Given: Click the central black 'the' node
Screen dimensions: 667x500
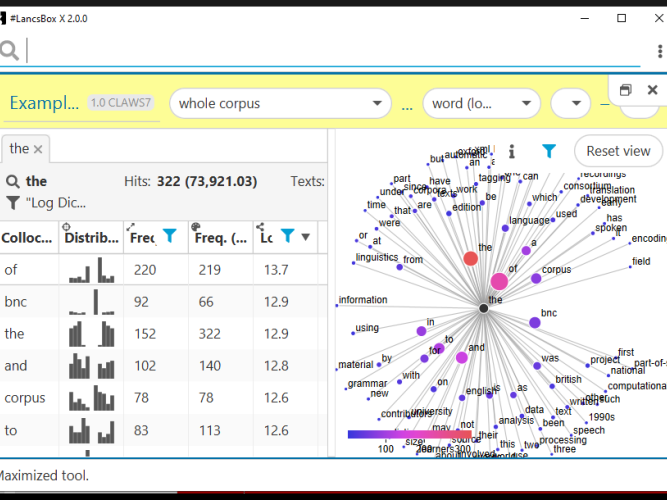Looking at the screenshot, I should click(483, 308).
